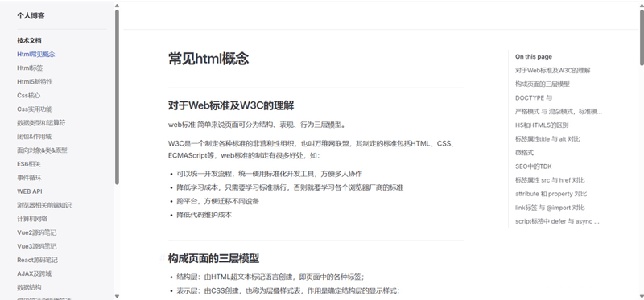
Task: Jump to DOCTYPE 与 outline entry
Action: (x=534, y=98)
